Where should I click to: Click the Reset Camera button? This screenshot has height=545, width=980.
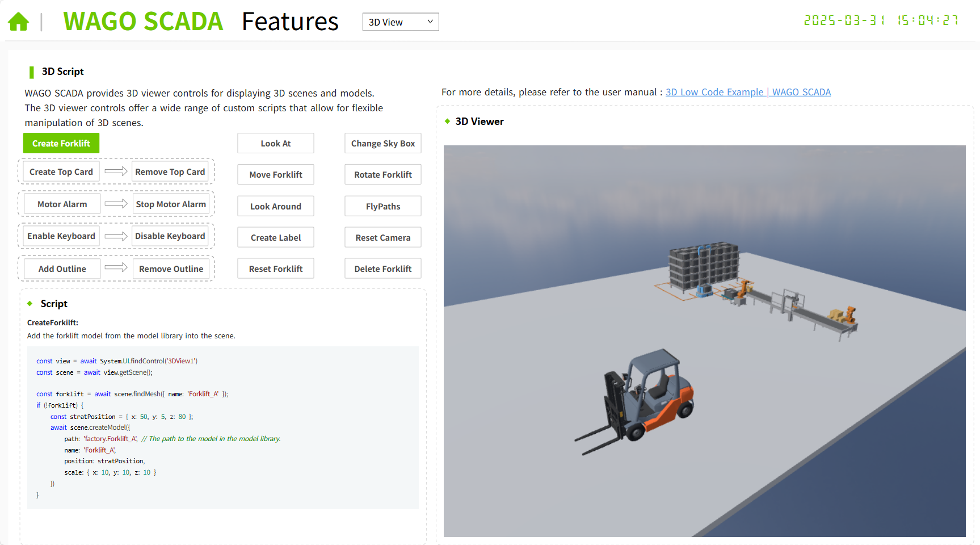coord(382,238)
